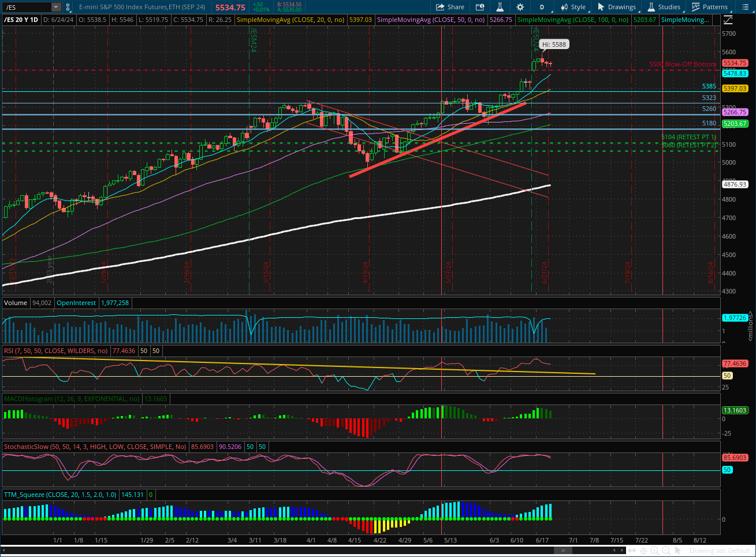Click the 77.4636 RSI axis tag
Screen dimensions: 756x557
click(x=735, y=363)
